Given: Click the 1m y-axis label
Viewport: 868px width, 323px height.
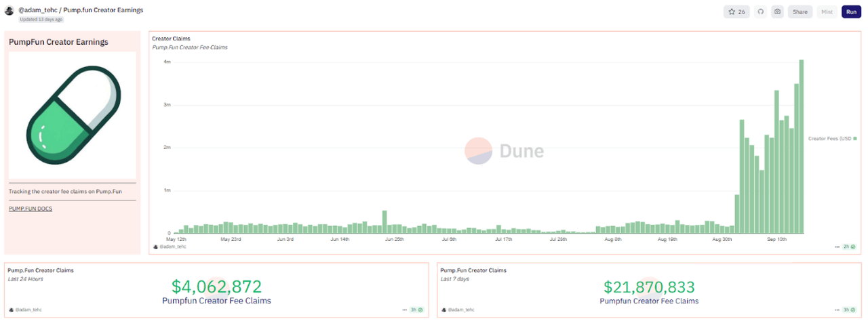Looking at the screenshot, I should coord(167,190).
